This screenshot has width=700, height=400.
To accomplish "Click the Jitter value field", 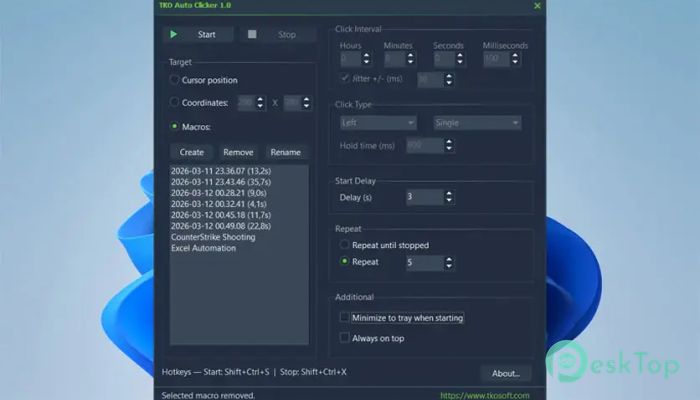I will pos(430,79).
